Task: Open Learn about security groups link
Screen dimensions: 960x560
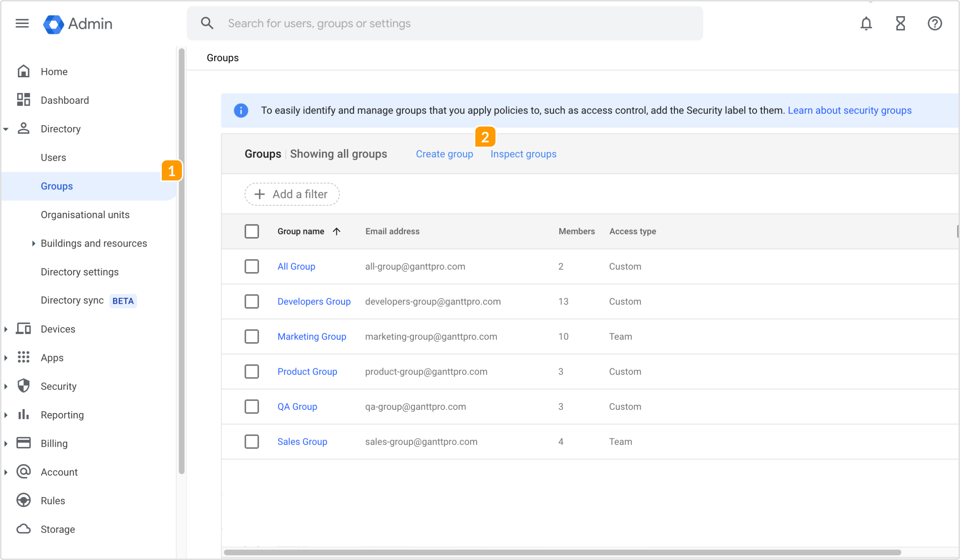Action: point(849,110)
